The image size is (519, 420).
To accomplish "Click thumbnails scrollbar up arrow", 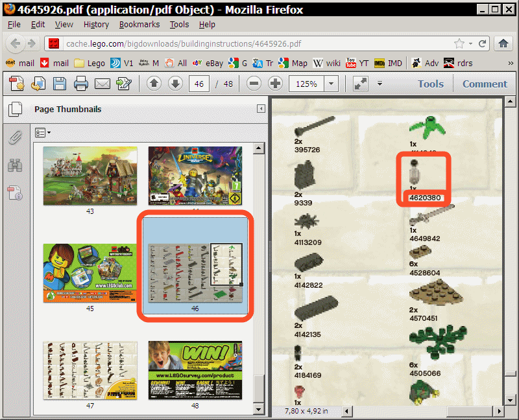I will 258,148.
